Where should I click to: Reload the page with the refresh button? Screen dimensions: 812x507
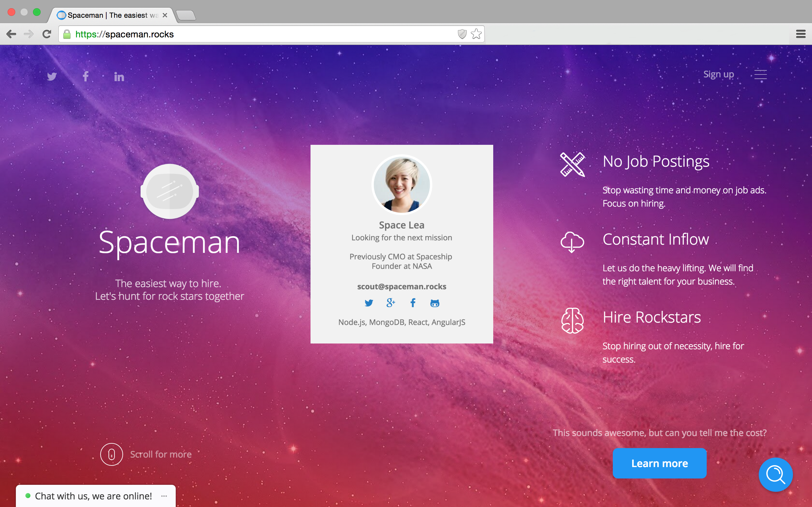coord(47,34)
